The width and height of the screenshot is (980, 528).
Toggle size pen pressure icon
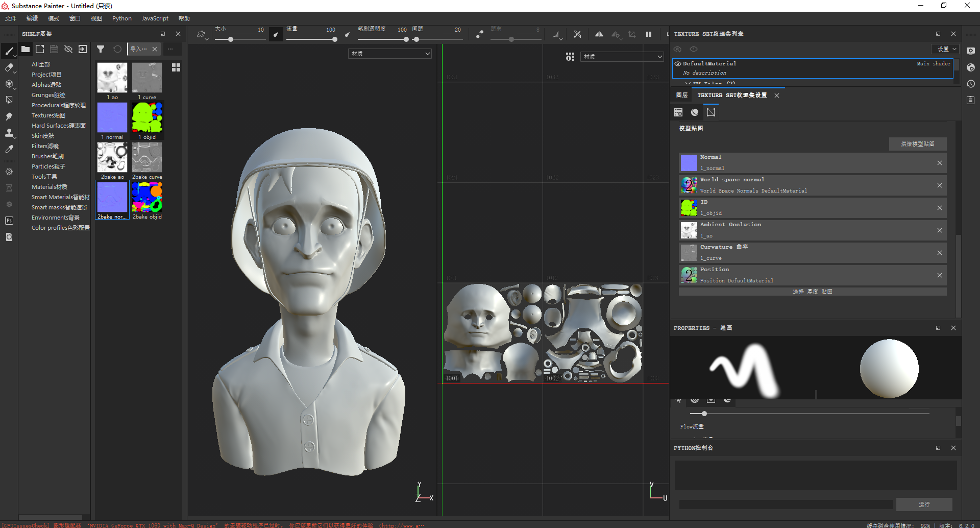[276, 34]
